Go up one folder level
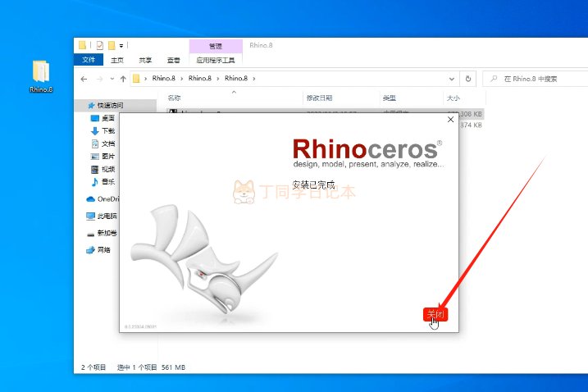Viewport: 588px width, 392px height. click(x=123, y=79)
